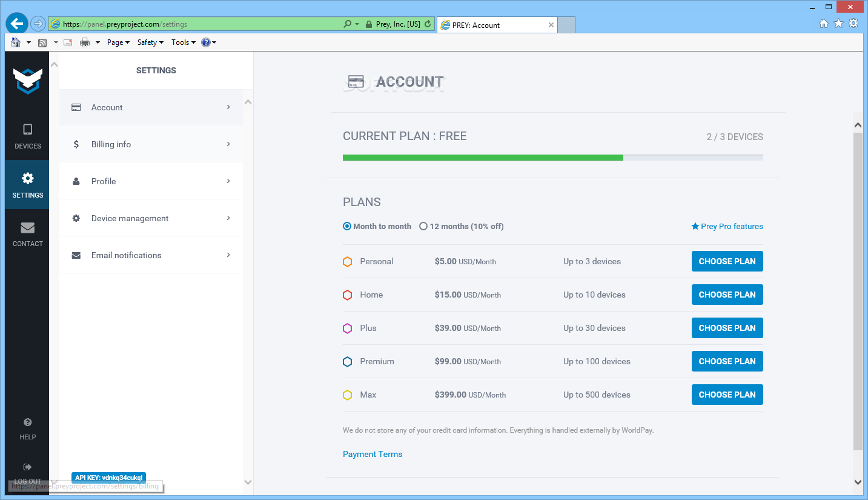Choose the Premium plan button
Viewport: 868px width, 500px height.
727,361
